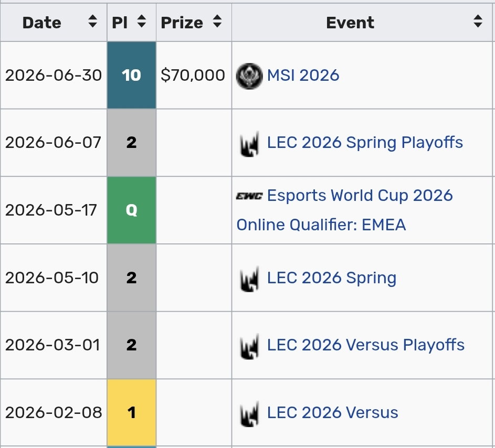Click the MSI 2026 tournament logo icon

249,76
